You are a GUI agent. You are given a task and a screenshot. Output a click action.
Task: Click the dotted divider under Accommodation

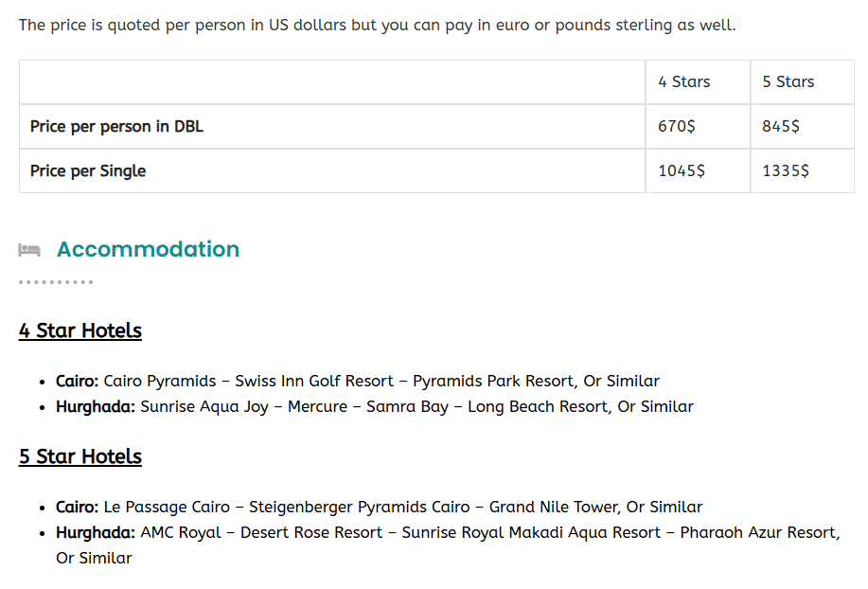click(56, 282)
